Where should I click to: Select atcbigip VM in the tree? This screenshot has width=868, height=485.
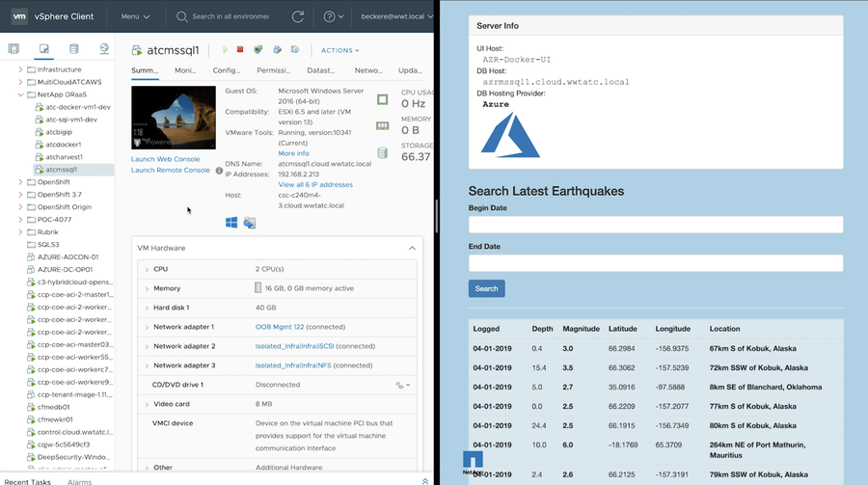pos(59,132)
